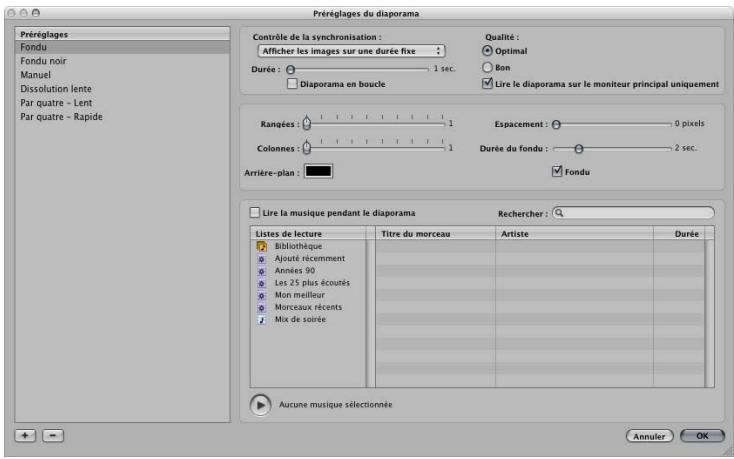Click the gear icon beside Années 90
The image size is (734, 459).
pyautogui.click(x=262, y=271)
